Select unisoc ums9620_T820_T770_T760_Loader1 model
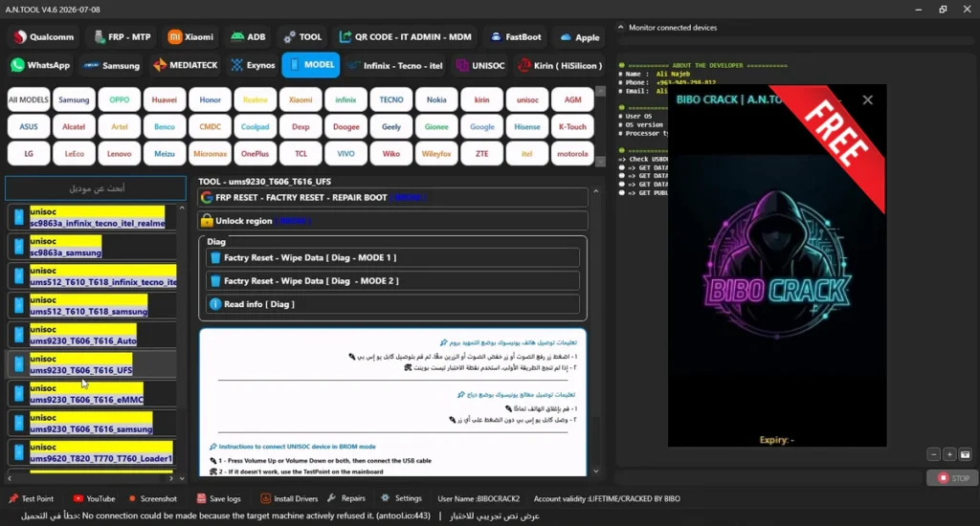The width and height of the screenshot is (980, 526). coord(93,452)
